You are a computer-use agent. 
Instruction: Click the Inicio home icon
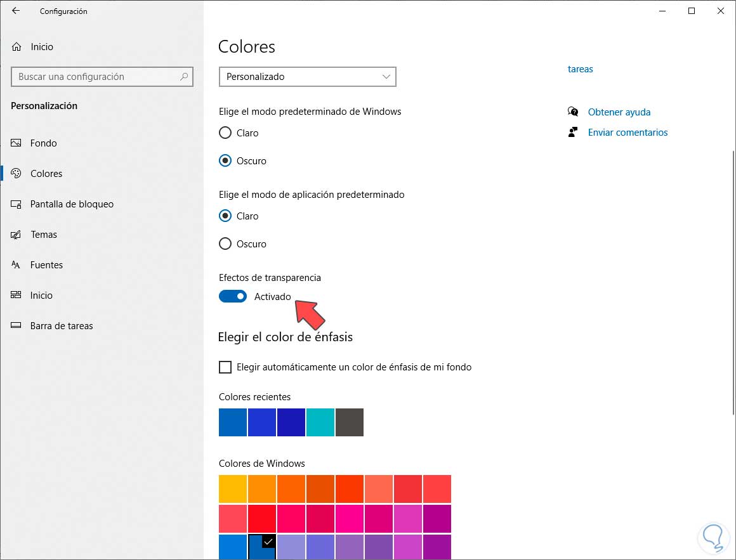[x=17, y=47]
